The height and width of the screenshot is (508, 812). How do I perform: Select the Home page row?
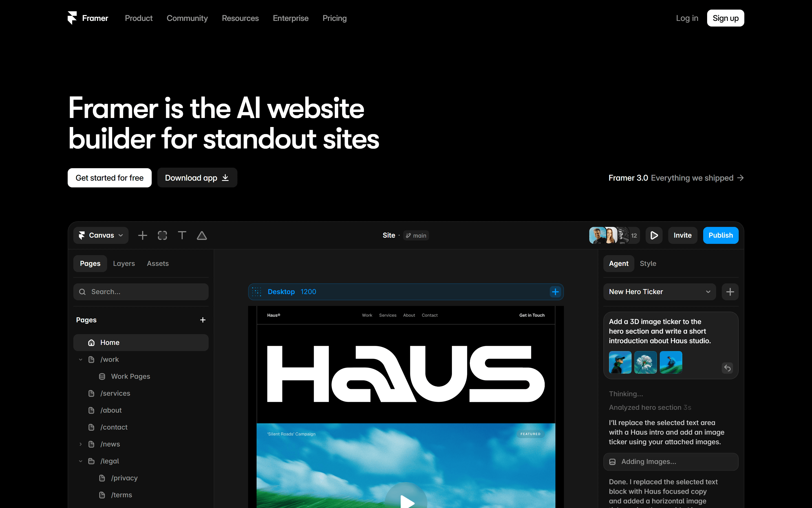tap(141, 343)
